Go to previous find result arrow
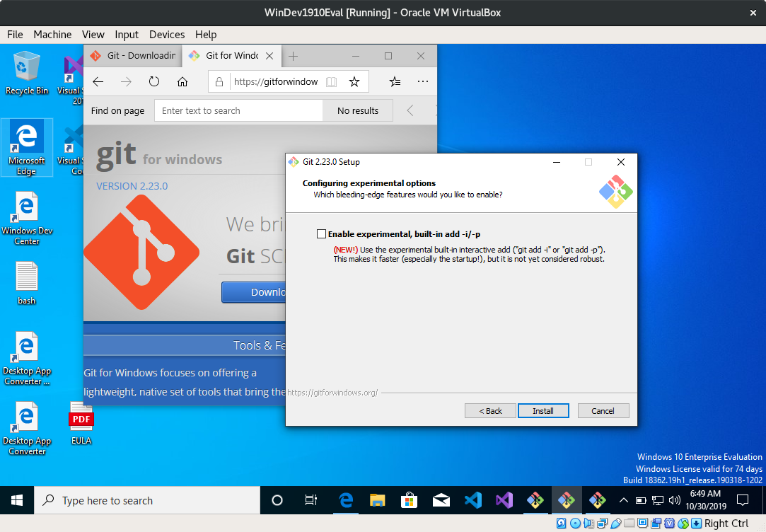766x532 pixels. click(x=410, y=110)
